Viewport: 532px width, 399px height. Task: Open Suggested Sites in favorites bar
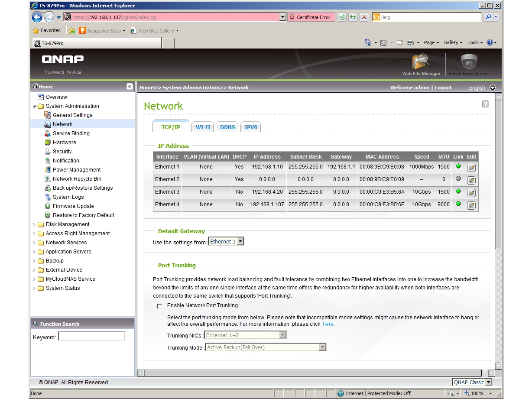click(x=102, y=31)
